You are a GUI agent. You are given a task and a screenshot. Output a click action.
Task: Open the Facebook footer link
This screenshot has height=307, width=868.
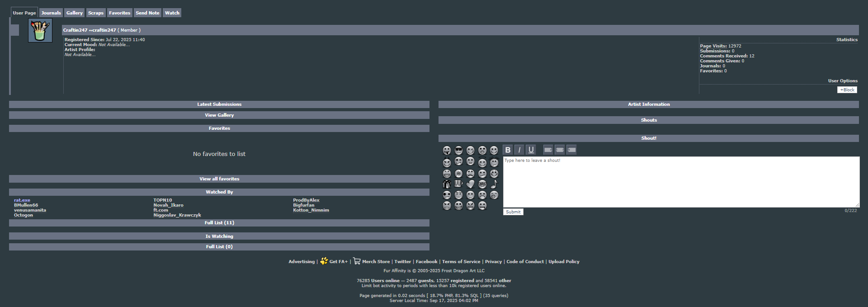426,261
